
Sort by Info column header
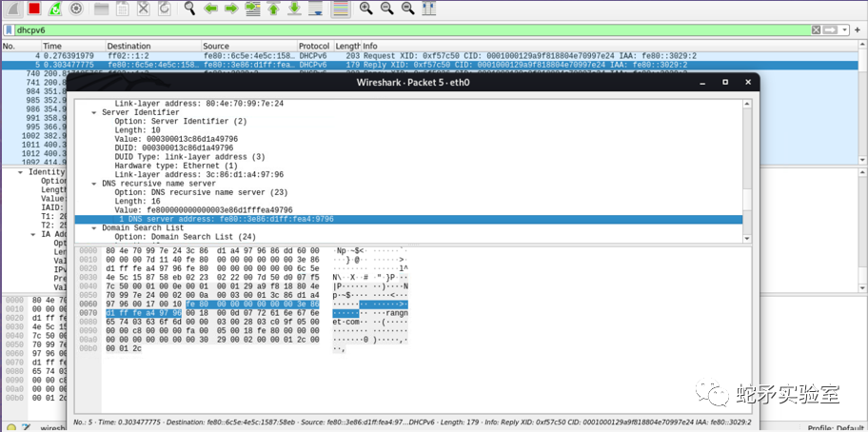609,46
